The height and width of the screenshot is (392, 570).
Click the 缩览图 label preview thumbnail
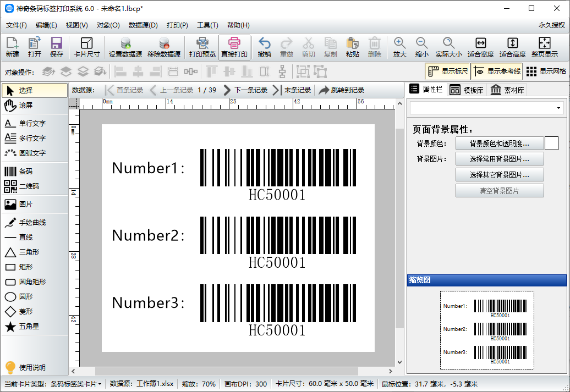pos(487,330)
